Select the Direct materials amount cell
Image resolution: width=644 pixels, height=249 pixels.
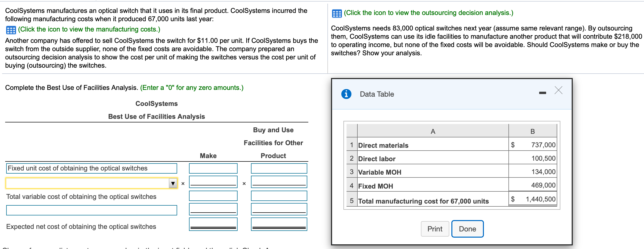point(533,145)
